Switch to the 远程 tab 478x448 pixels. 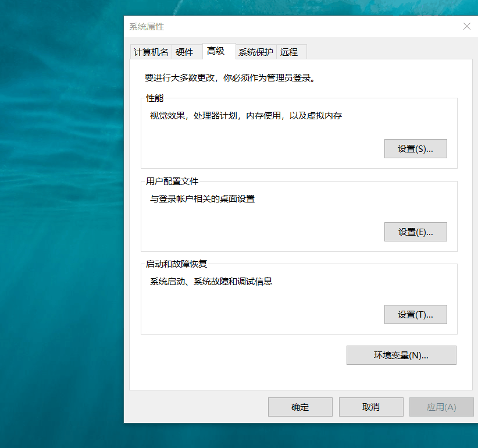tap(289, 52)
